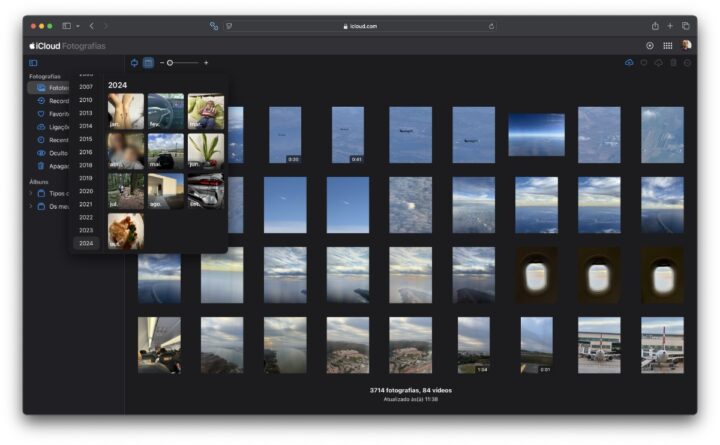Click the icloud.com address bar

click(360, 26)
